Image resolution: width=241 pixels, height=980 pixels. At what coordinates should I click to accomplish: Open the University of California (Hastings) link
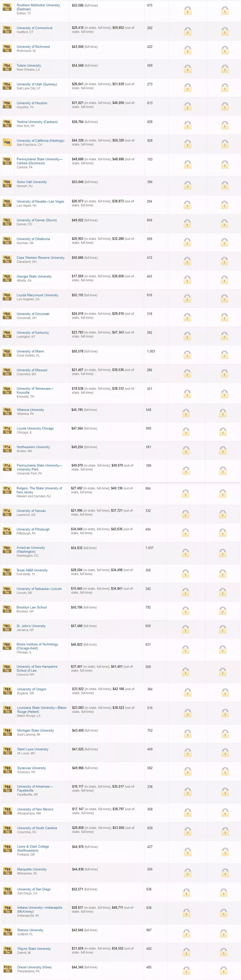coord(40,141)
